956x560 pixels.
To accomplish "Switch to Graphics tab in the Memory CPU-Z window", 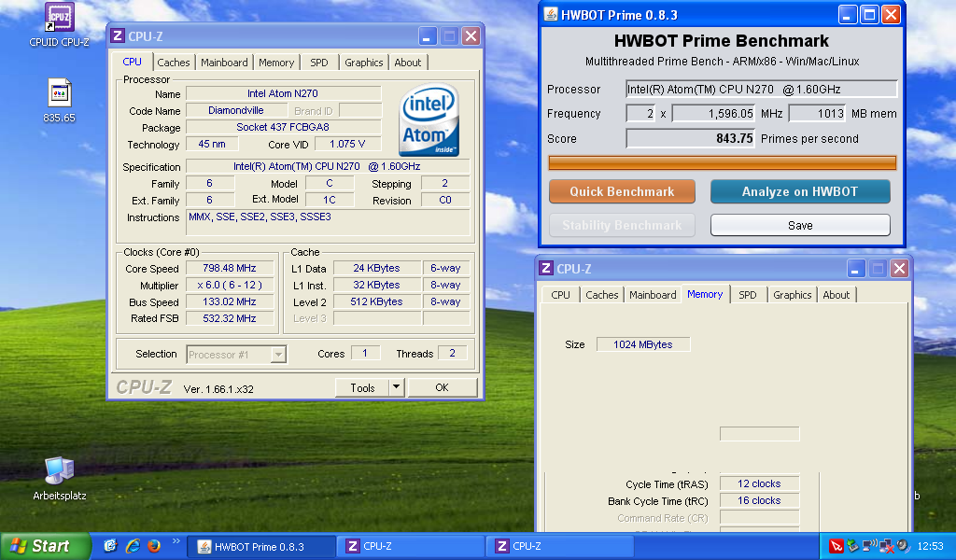I will point(793,295).
